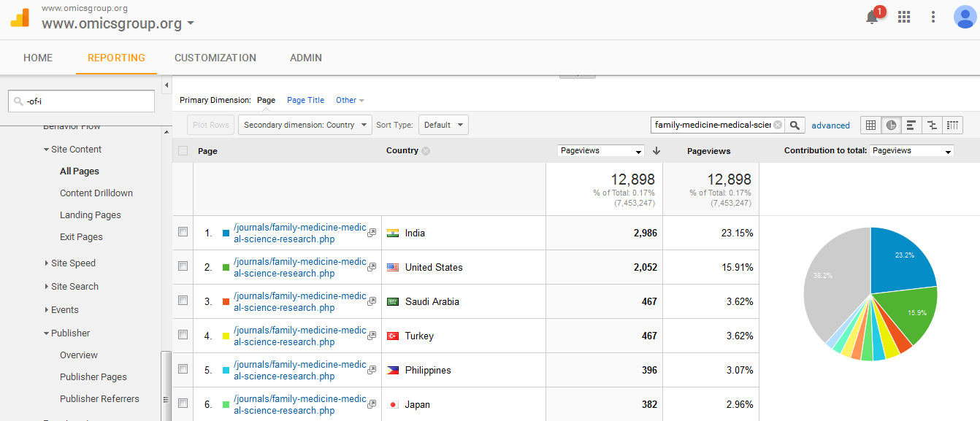
Task: Select the REPORTING tab
Action: tap(116, 58)
